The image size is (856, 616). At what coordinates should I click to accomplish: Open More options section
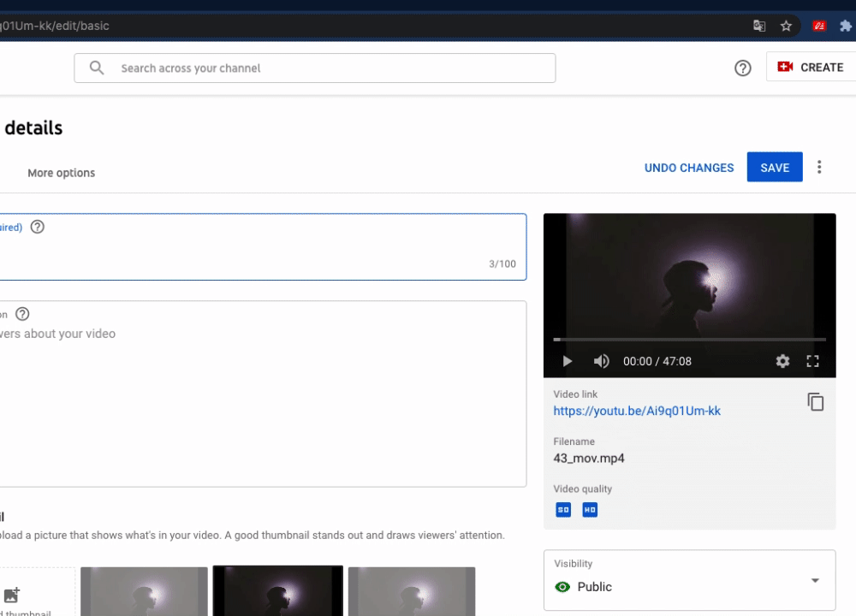tap(61, 172)
